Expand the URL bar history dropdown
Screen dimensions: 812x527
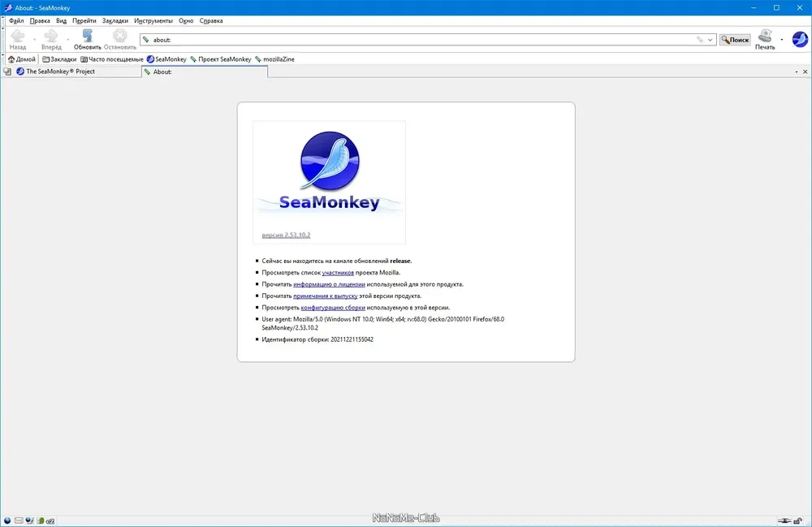pos(710,40)
